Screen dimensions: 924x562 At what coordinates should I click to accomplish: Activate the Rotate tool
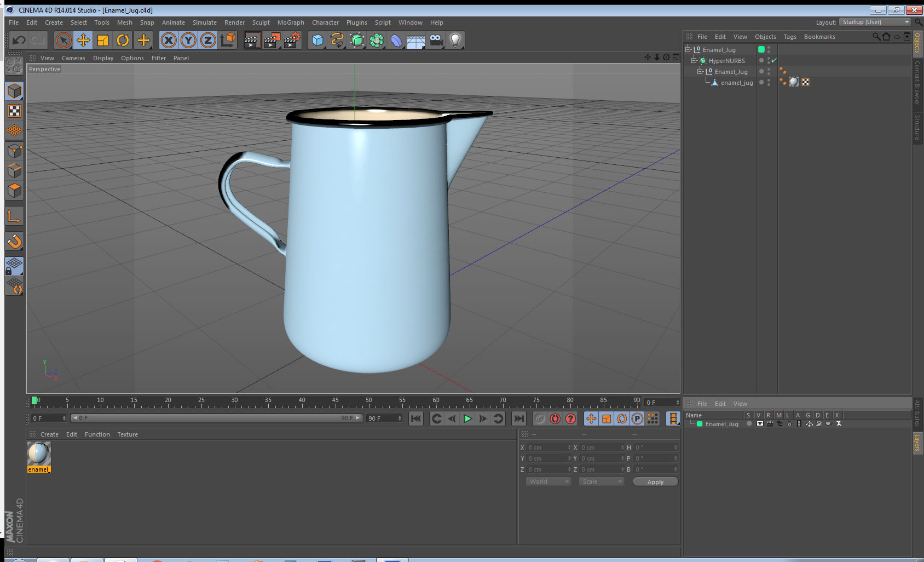[123, 40]
